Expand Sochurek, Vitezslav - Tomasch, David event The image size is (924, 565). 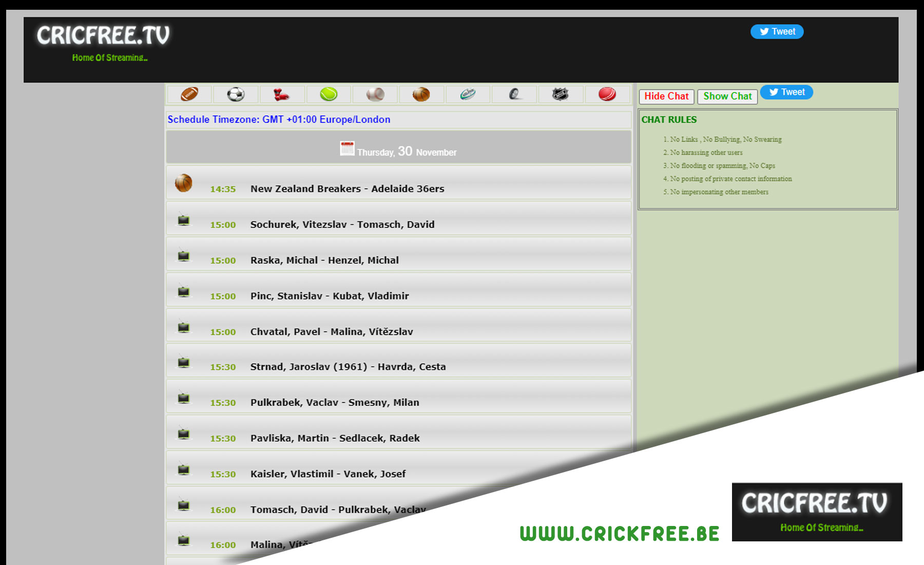342,224
